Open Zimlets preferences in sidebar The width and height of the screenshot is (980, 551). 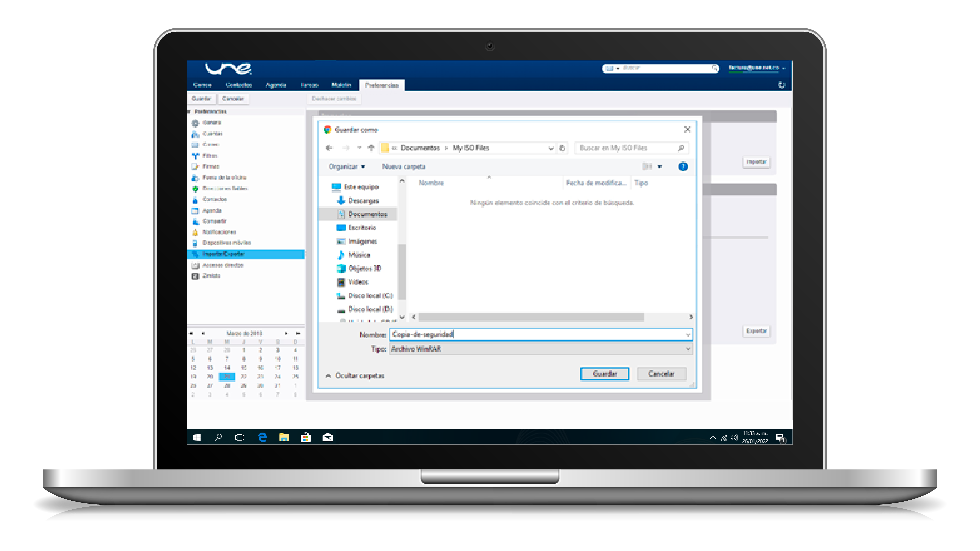click(x=206, y=276)
